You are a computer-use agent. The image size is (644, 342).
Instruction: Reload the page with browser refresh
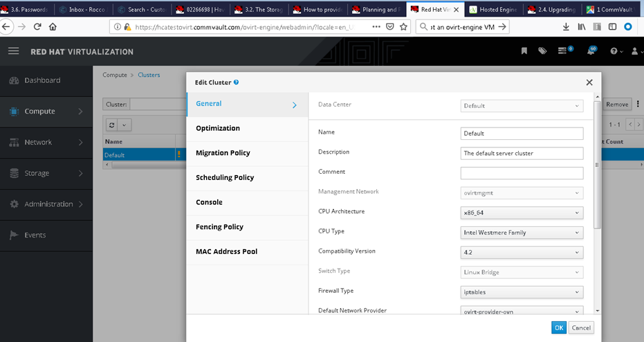(x=37, y=27)
